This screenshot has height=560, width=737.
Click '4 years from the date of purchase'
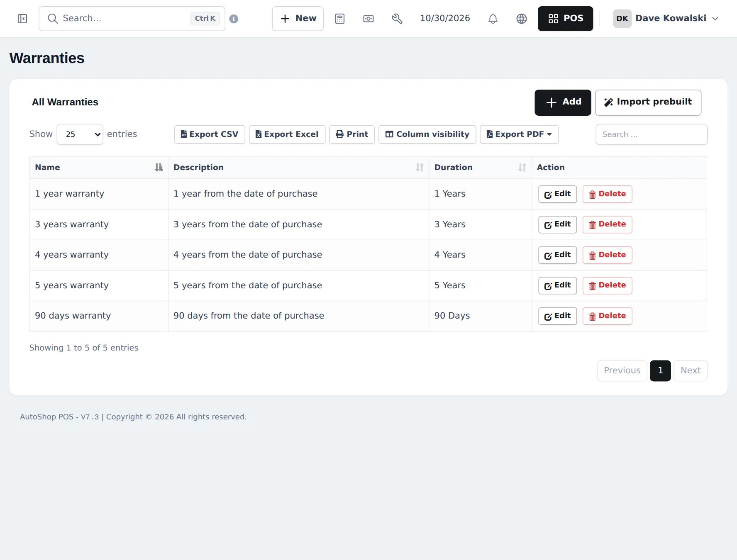[x=248, y=255]
